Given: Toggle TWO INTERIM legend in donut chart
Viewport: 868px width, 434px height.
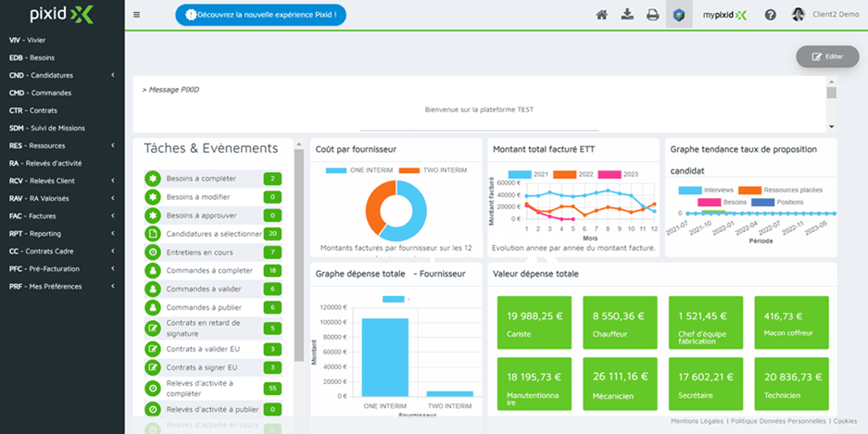Looking at the screenshot, I should point(433,170).
